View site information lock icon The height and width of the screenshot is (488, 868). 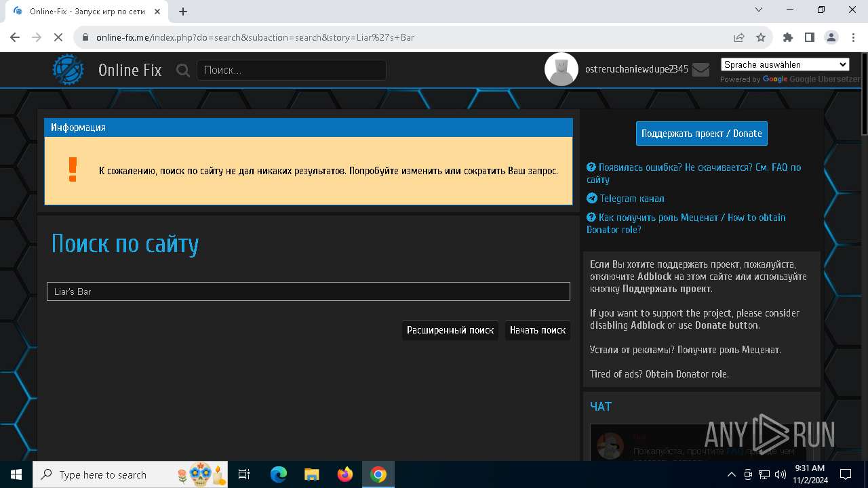click(x=85, y=37)
